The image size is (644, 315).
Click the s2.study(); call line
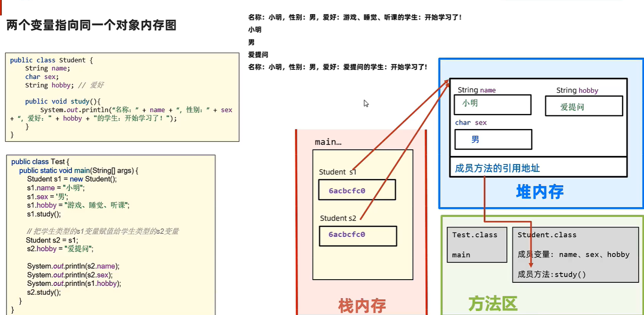[x=44, y=292]
